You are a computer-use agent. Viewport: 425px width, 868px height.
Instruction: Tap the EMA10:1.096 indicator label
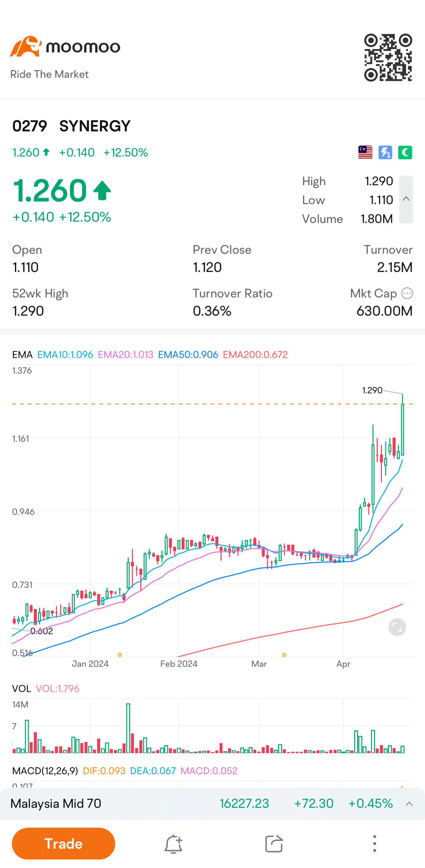(x=65, y=354)
